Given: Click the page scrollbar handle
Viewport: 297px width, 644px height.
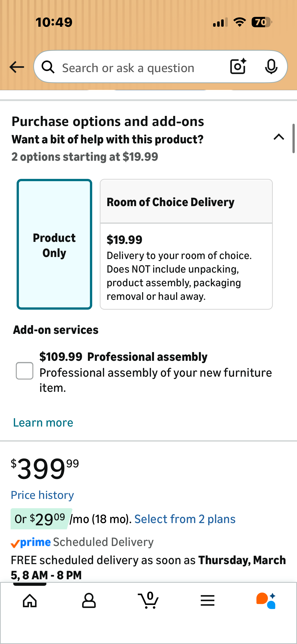Looking at the screenshot, I should 293,138.
